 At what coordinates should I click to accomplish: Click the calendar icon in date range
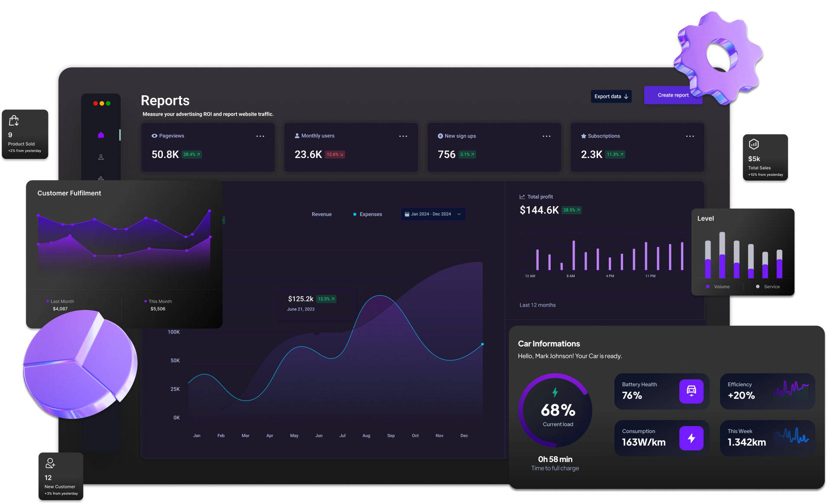(407, 214)
